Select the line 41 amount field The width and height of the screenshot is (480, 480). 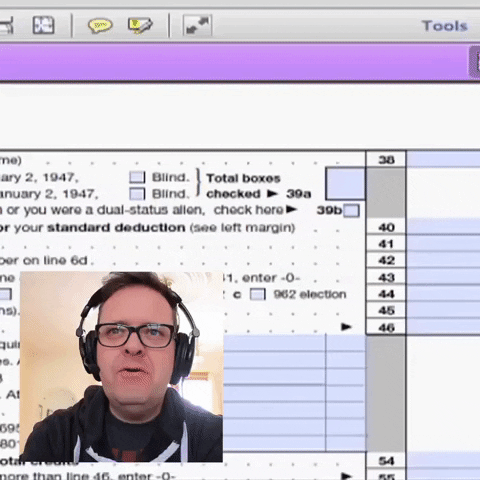click(x=443, y=243)
